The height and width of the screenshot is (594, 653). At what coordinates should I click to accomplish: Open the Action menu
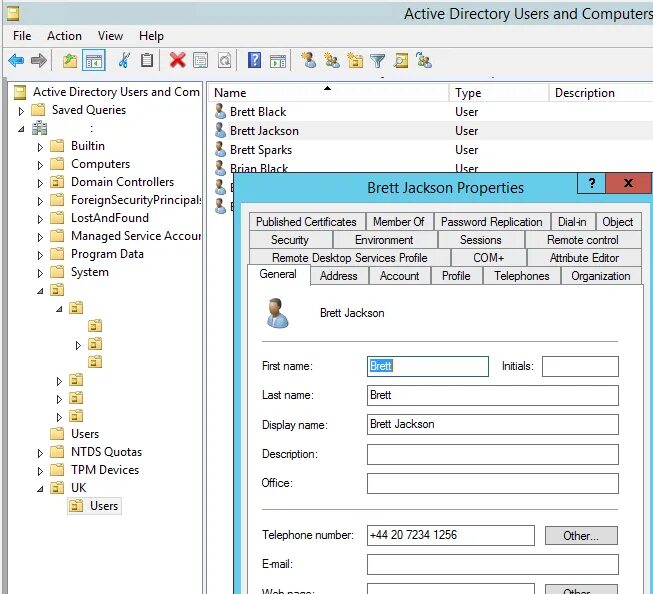64,36
